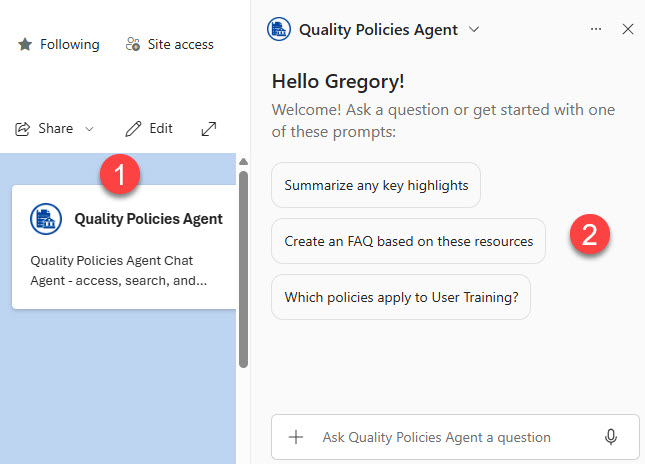
Task: Click the Edit label text
Action: 161,129
